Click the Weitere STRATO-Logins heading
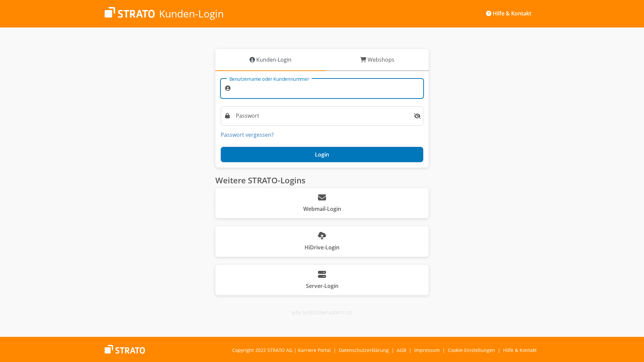The height and width of the screenshot is (362, 644). pos(260,180)
